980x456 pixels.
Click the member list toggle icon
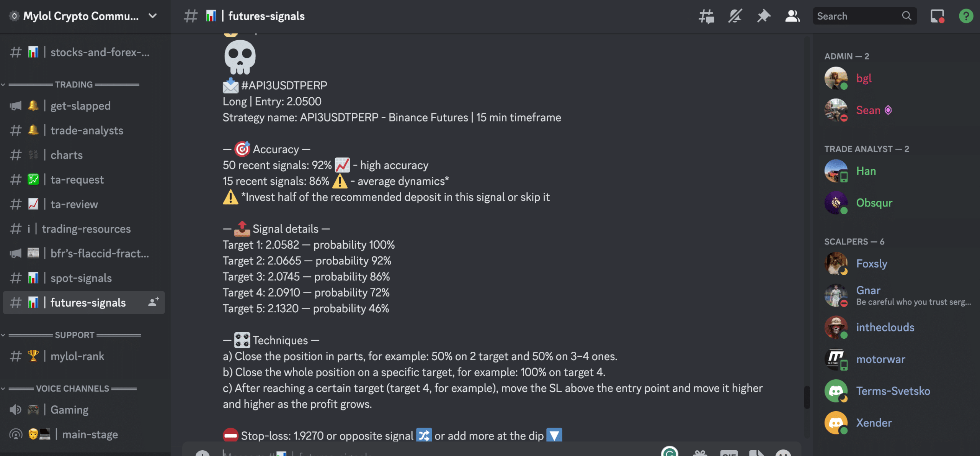point(792,16)
